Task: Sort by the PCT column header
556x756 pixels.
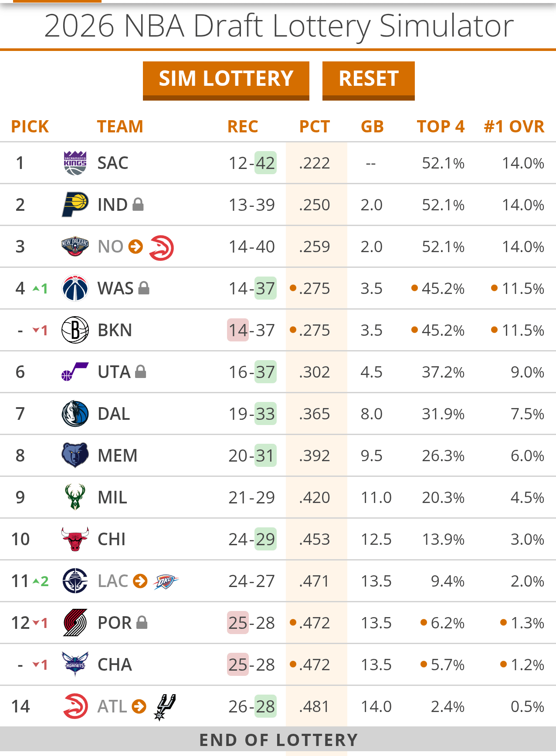Action: 314,127
